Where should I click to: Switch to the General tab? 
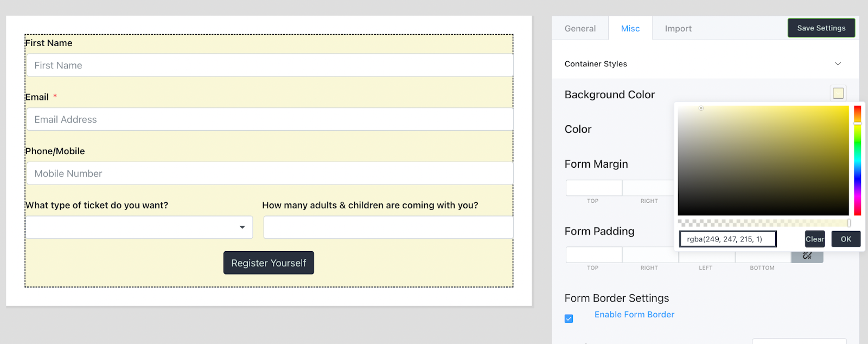[580, 29]
